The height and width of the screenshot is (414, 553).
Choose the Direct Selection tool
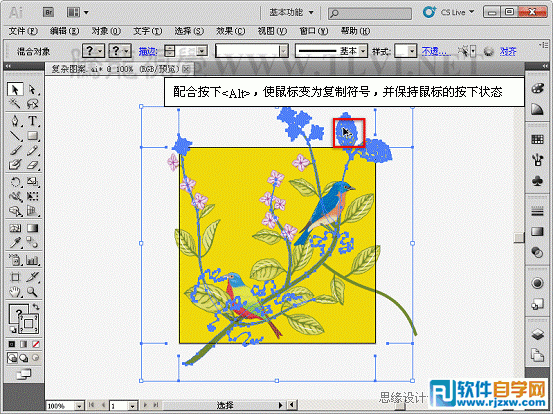[32, 90]
